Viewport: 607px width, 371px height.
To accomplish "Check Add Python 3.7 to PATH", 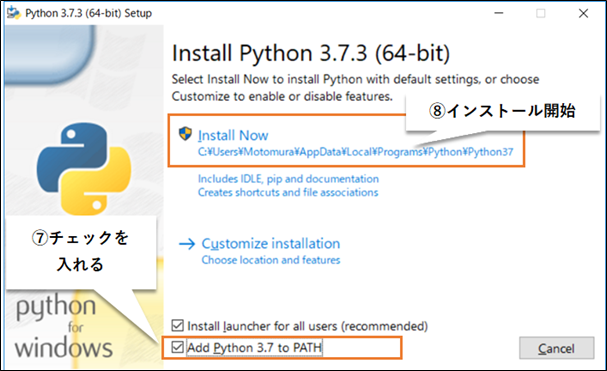I will (178, 347).
